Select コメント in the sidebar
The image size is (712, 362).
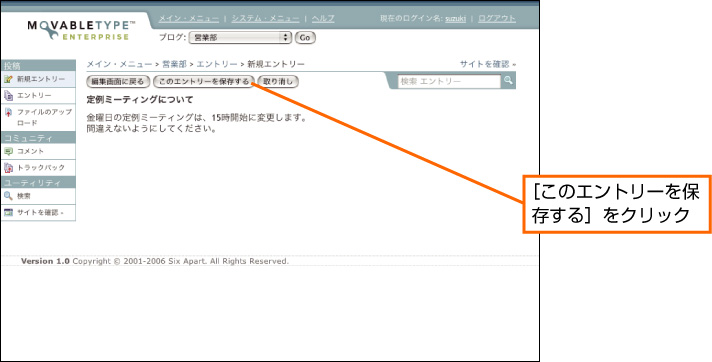coord(38,151)
